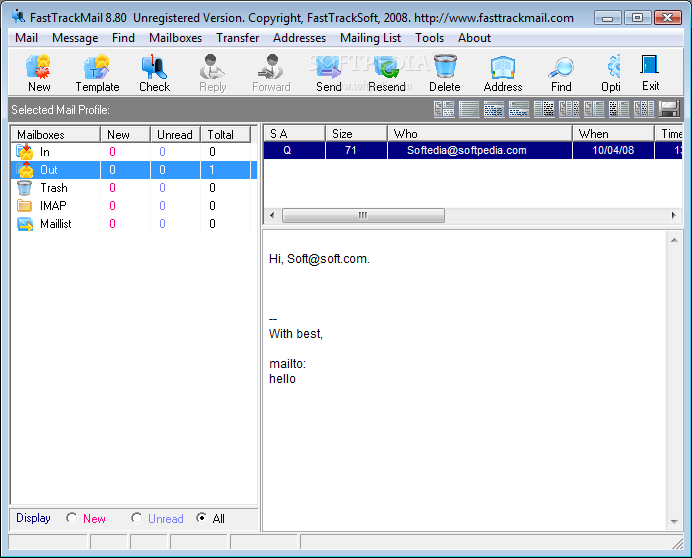692x558 pixels.
Task: Click the Reply toolbar icon
Action: [x=212, y=67]
